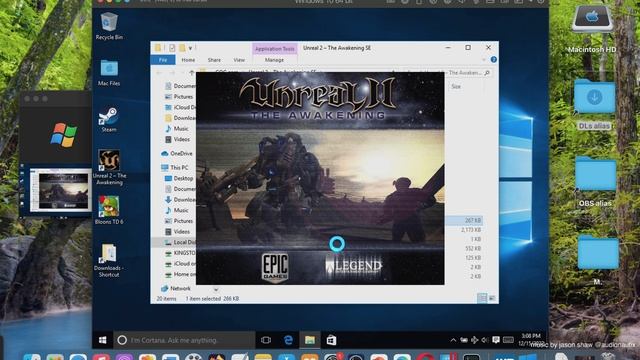Select OneDrive in navigation pane
The height and width of the screenshot is (360, 640).
[177, 153]
